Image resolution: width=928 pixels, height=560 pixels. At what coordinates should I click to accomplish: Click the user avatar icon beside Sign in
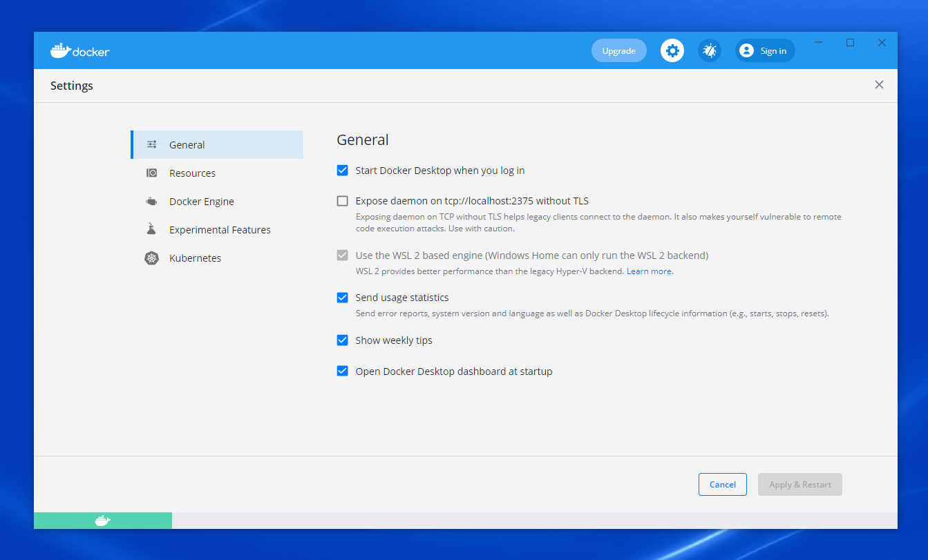tap(746, 50)
